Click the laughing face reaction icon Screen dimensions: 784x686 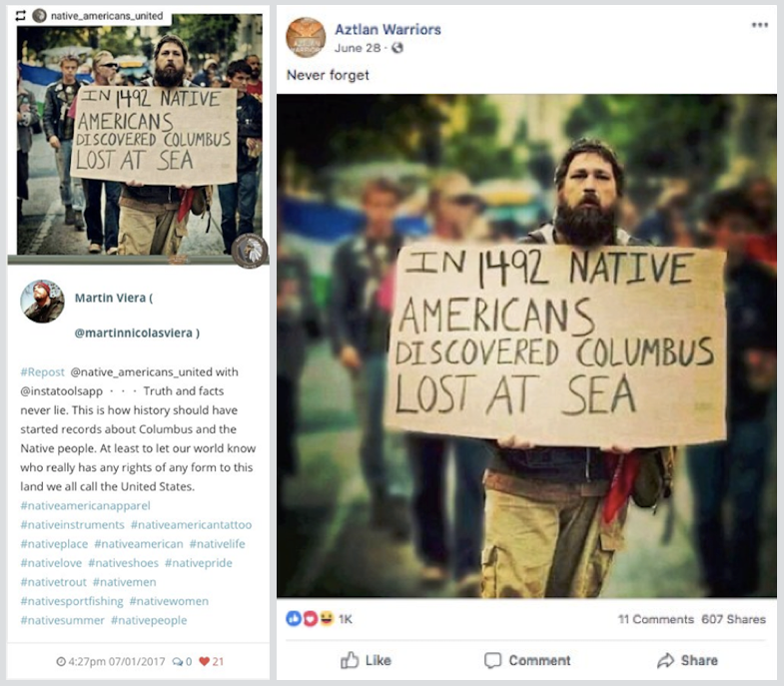[327, 619]
